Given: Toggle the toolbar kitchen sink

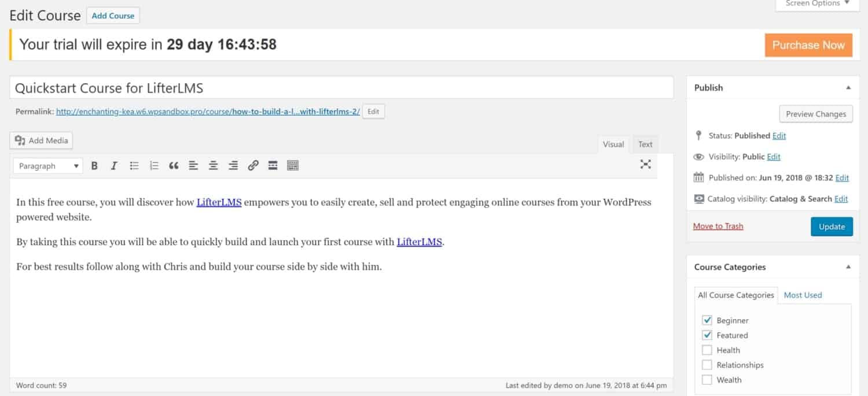Looking at the screenshot, I should tap(293, 166).
